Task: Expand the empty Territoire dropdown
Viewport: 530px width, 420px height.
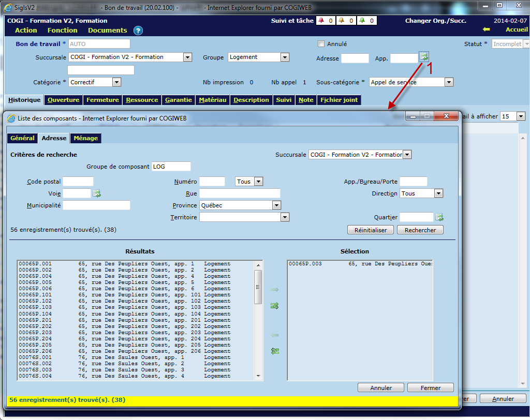Action: pyautogui.click(x=284, y=218)
